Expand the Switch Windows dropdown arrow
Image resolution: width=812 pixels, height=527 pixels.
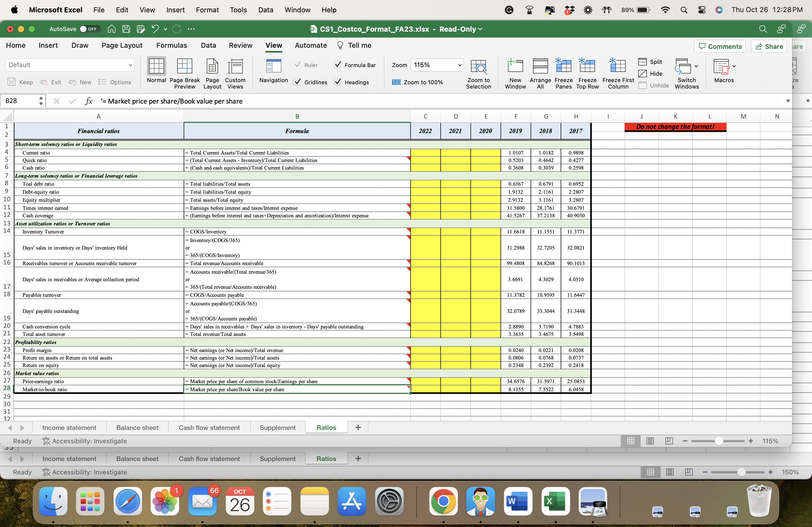tap(696, 66)
